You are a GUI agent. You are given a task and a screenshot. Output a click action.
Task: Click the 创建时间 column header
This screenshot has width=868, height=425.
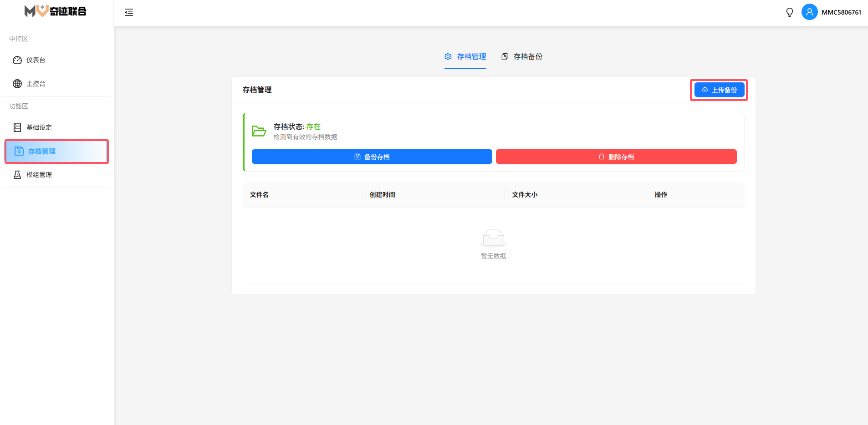click(382, 195)
